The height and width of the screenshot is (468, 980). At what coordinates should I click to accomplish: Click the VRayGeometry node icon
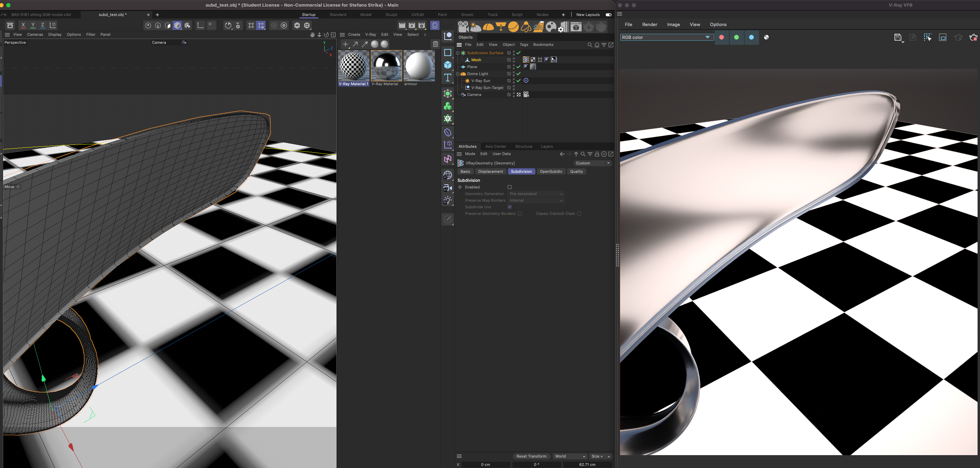tap(461, 163)
